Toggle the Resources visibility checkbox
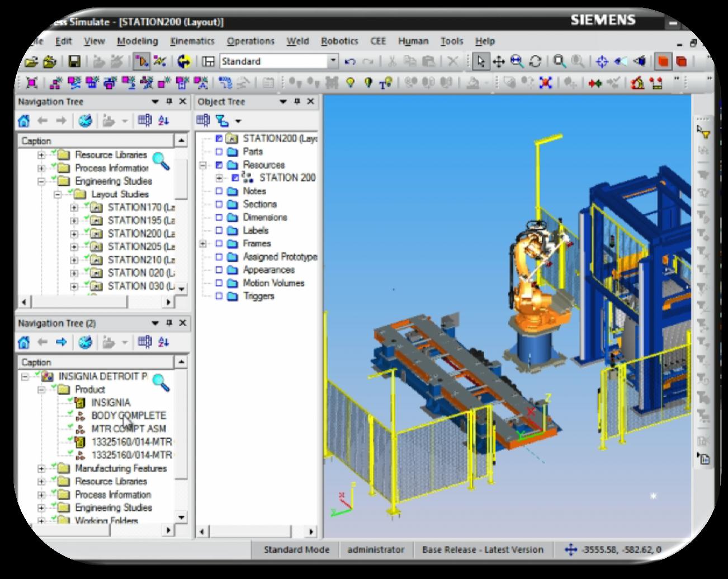Screen dimensions: 728x579 (x=219, y=165)
